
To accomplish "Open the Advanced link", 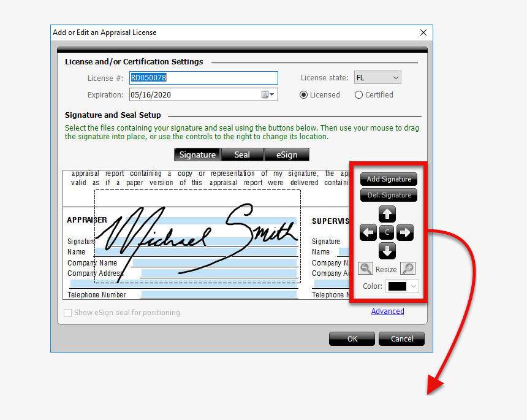I will (387, 311).
